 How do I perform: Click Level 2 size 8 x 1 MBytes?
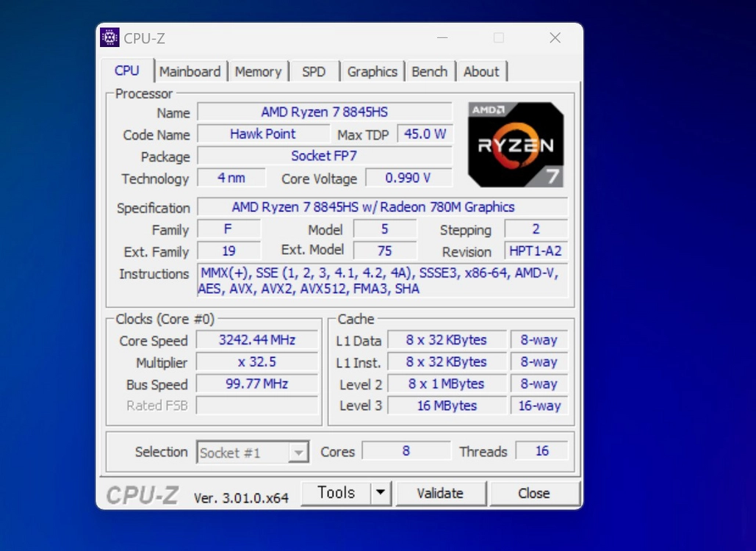[x=447, y=383]
